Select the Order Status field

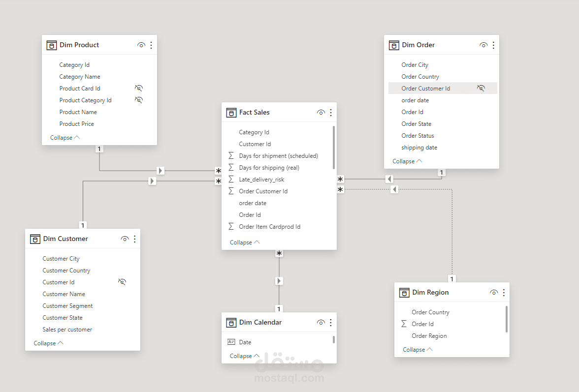pyautogui.click(x=418, y=136)
